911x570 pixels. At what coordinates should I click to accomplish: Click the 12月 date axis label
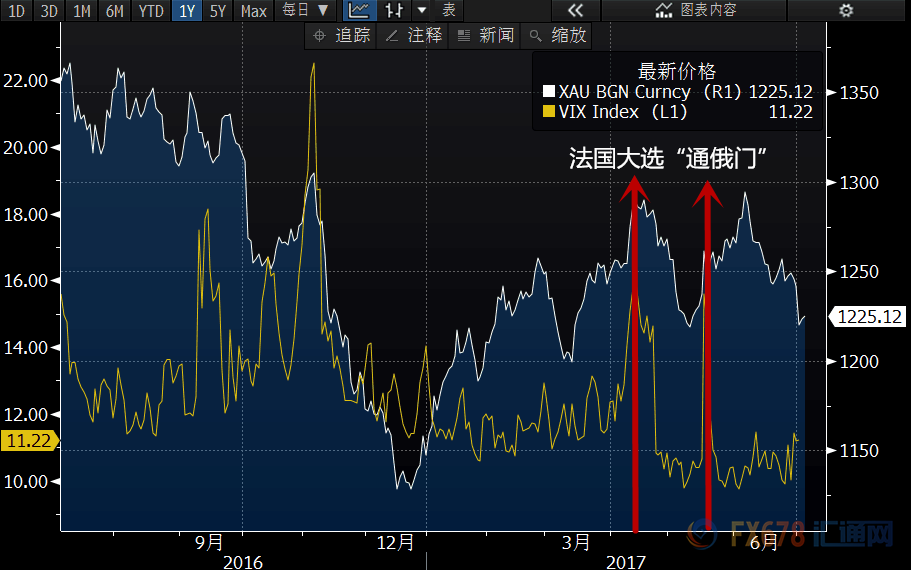tap(395, 543)
